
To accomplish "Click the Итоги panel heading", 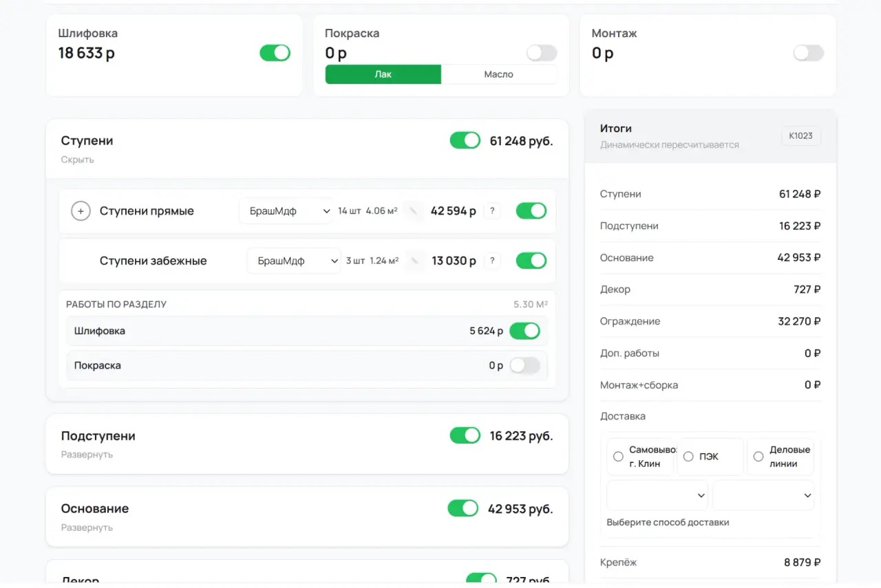I will point(616,129).
